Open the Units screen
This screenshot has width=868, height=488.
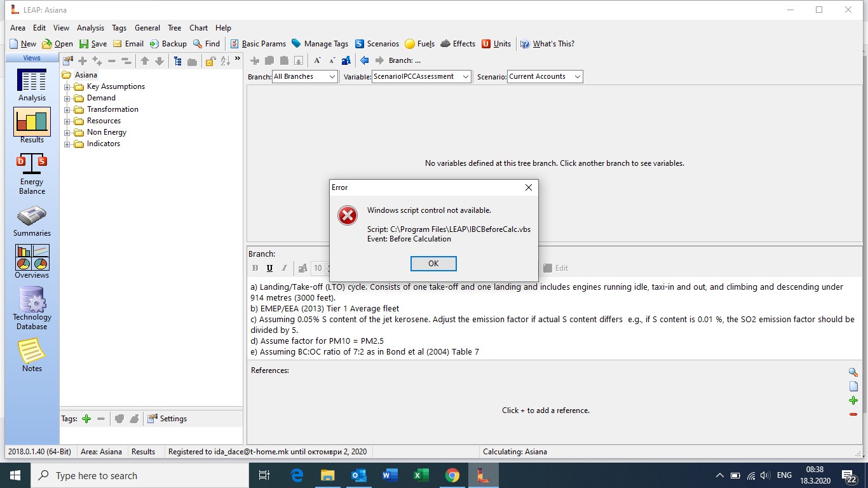coord(496,44)
